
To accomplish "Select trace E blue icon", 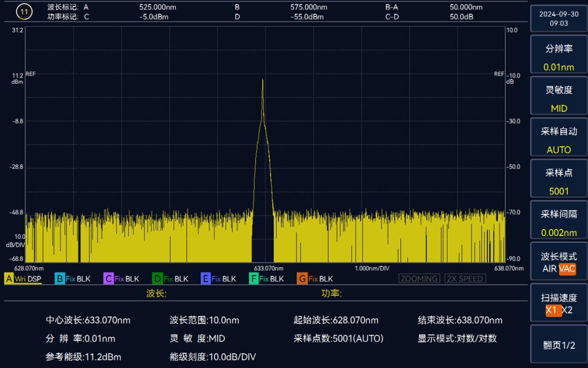I will 205,279.
